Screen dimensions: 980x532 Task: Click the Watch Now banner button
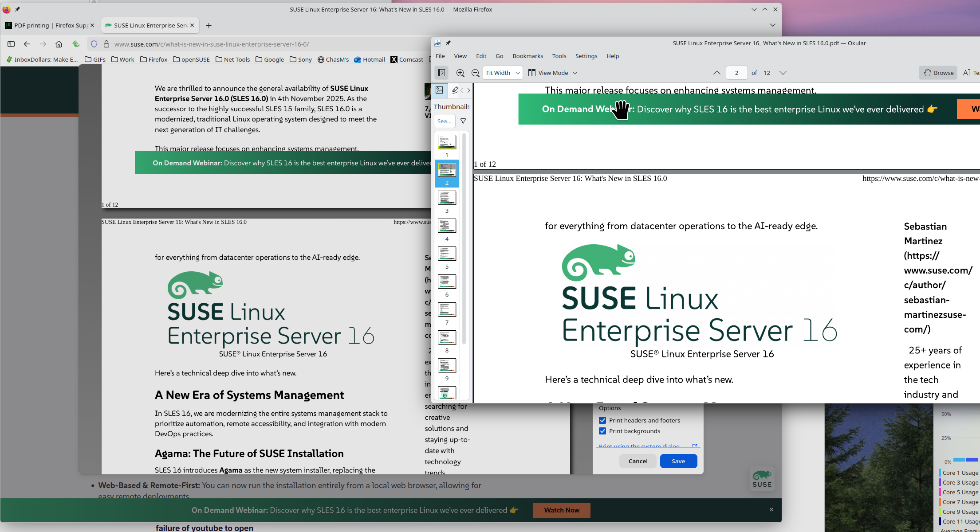(x=562, y=510)
